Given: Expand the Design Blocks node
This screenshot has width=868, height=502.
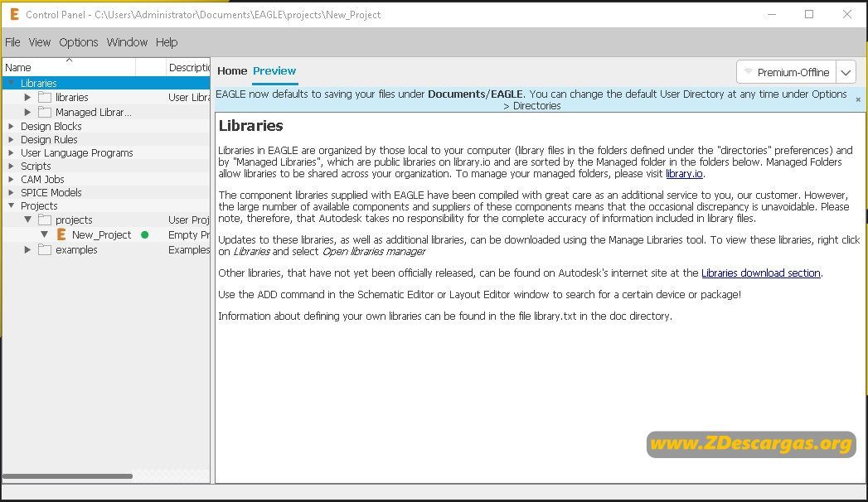Looking at the screenshot, I should tap(11, 126).
